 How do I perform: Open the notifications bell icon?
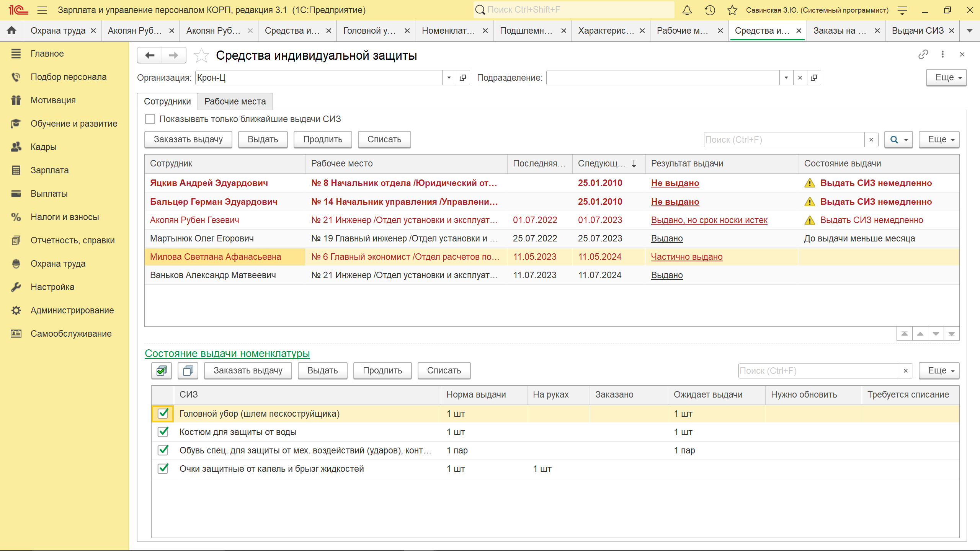tap(687, 10)
